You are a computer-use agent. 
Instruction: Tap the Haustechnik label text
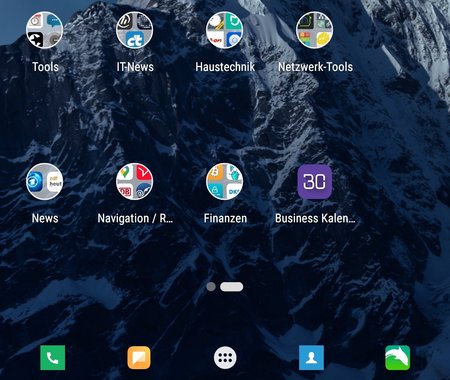click(x=225, y=67)
